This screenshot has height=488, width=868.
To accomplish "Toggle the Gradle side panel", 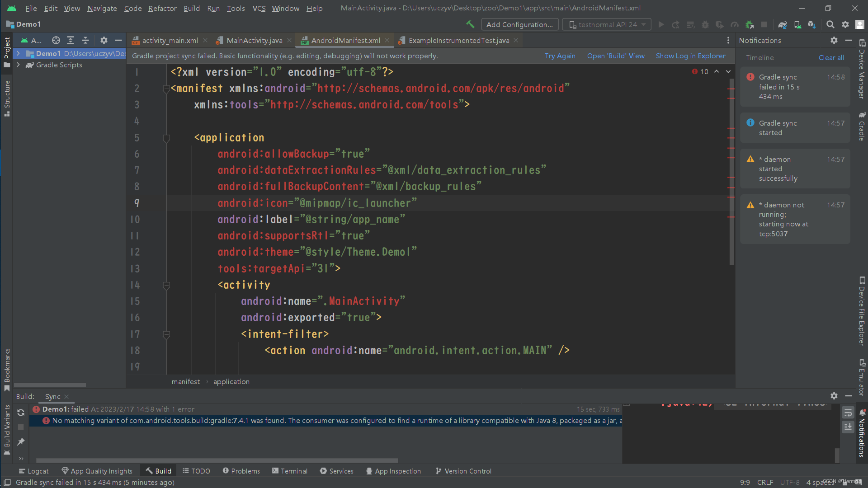I will 862,126.
